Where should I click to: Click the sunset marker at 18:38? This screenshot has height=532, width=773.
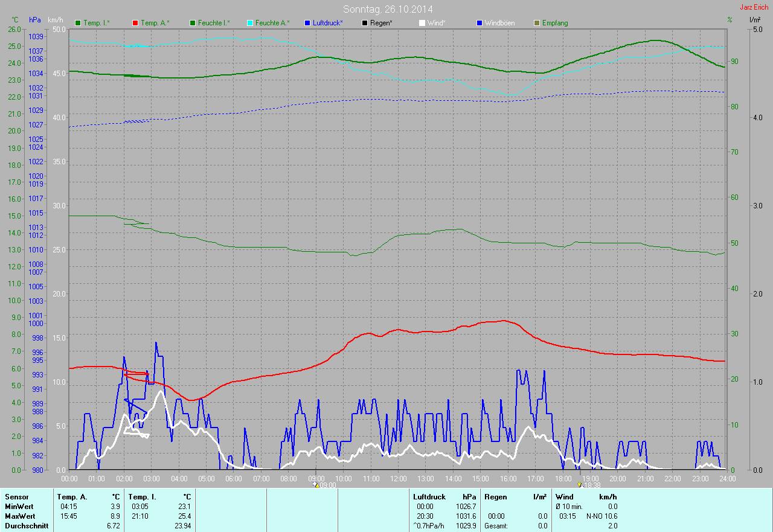[580, 484]
